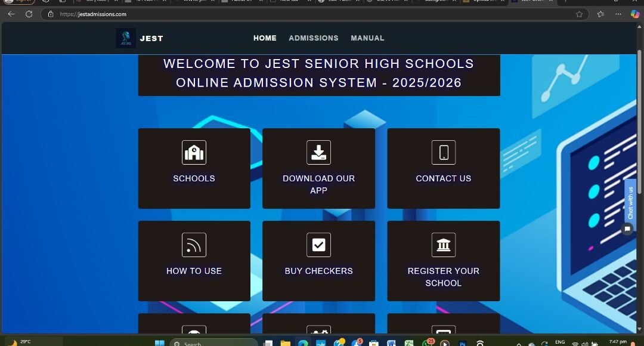Open the HOME menu item
Image resolution: width=644 pixels, height=346 pixels.
coord(265,38)
